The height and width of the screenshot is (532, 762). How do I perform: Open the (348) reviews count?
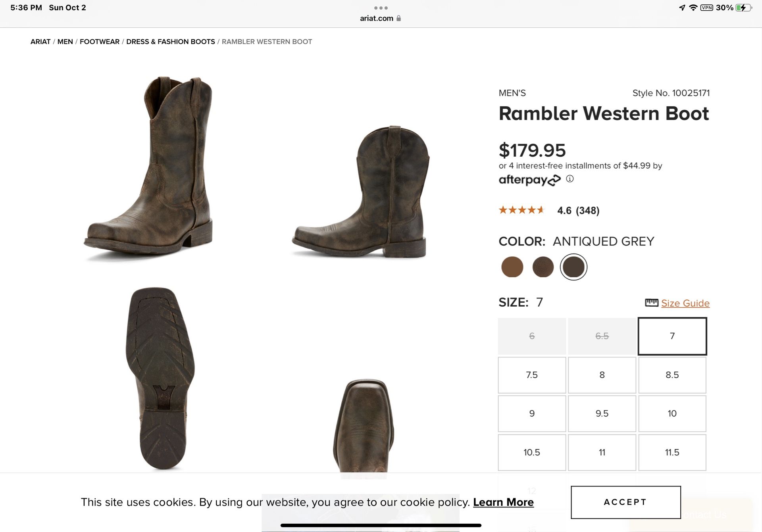587,210
